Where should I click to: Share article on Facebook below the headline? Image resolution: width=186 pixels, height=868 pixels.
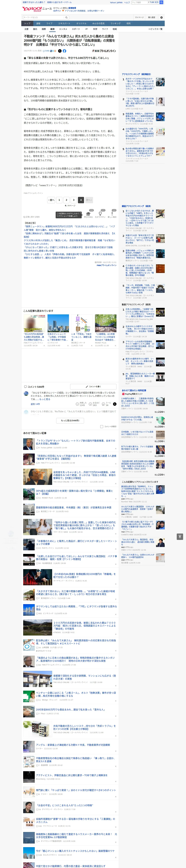tap(64, 51)
